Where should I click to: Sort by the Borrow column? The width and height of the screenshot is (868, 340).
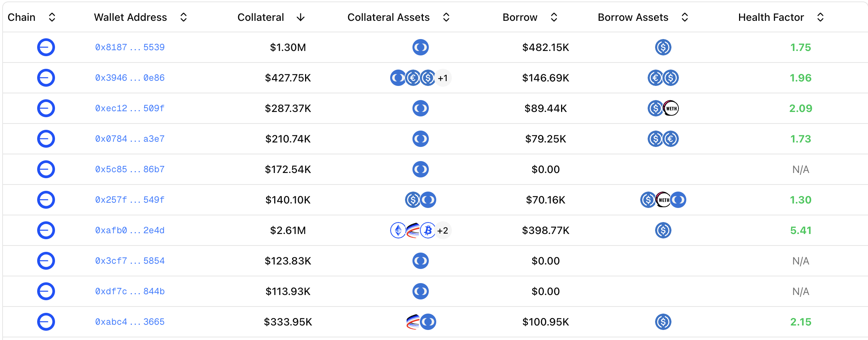click(x=554, y=17)
